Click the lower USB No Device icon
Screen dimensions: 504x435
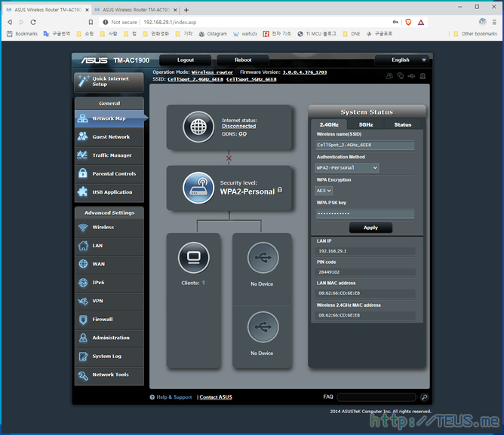(x=263, y=326)
